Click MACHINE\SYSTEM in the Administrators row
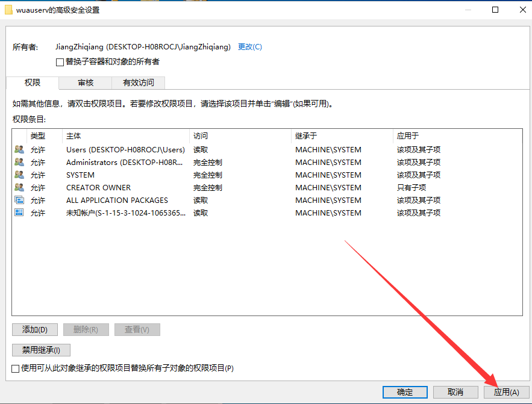 (x=328, y=163)
